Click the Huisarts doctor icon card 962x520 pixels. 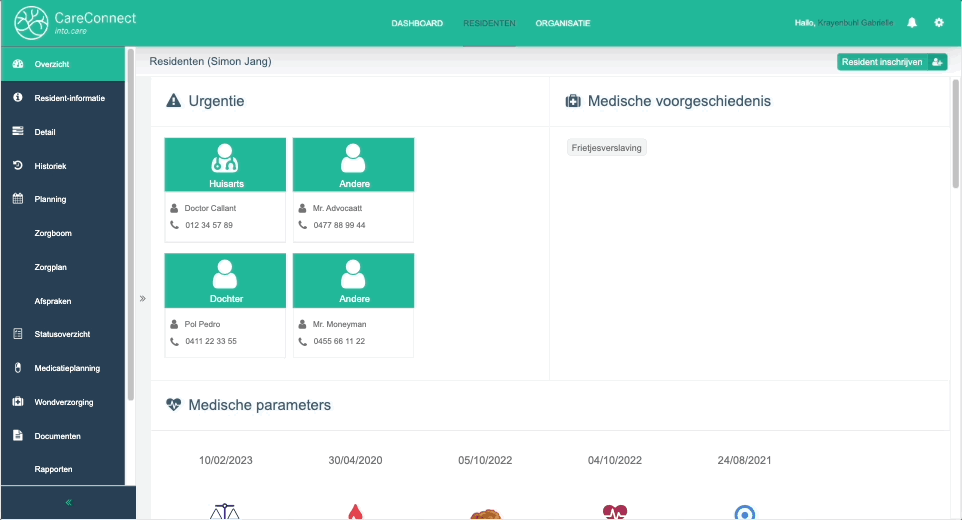(225, 164)
